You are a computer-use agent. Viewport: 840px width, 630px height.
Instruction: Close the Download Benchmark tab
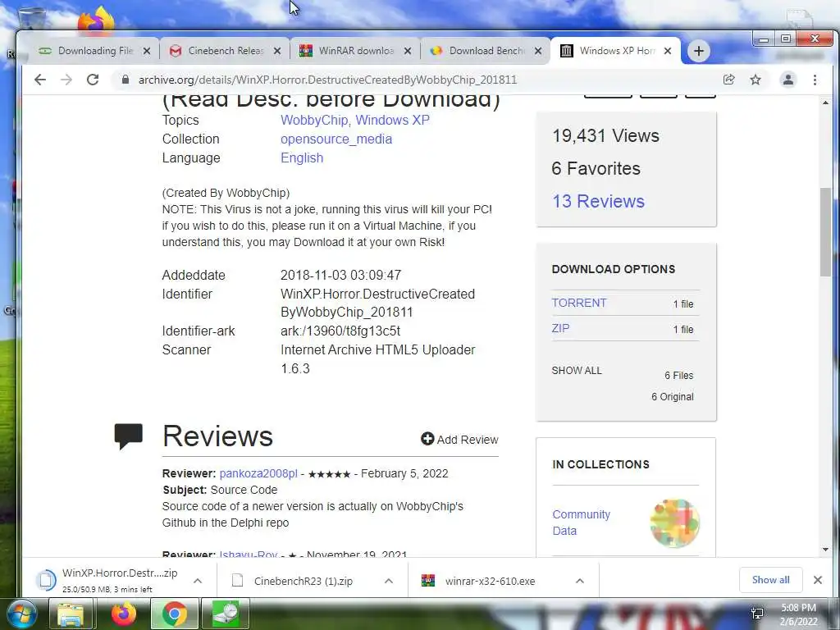click(x=538, y=51)
